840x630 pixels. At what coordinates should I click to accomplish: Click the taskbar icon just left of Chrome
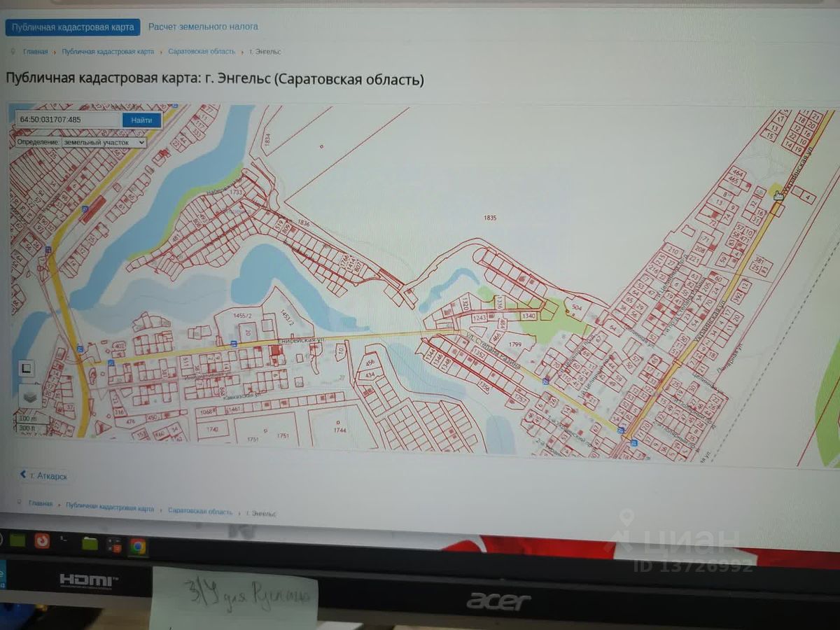point(113,545)
